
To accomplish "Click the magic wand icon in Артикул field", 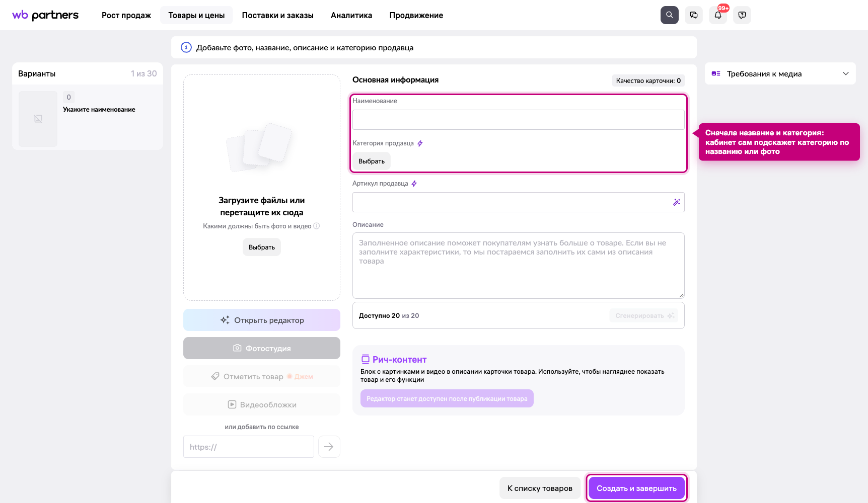I will pyautogui.click(x=676, y=202).
